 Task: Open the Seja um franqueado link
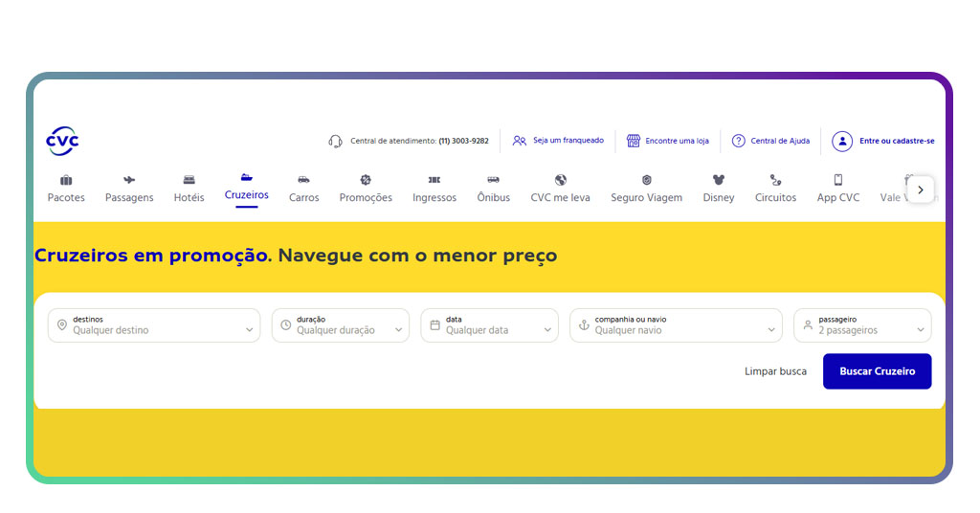coord(568,141)
